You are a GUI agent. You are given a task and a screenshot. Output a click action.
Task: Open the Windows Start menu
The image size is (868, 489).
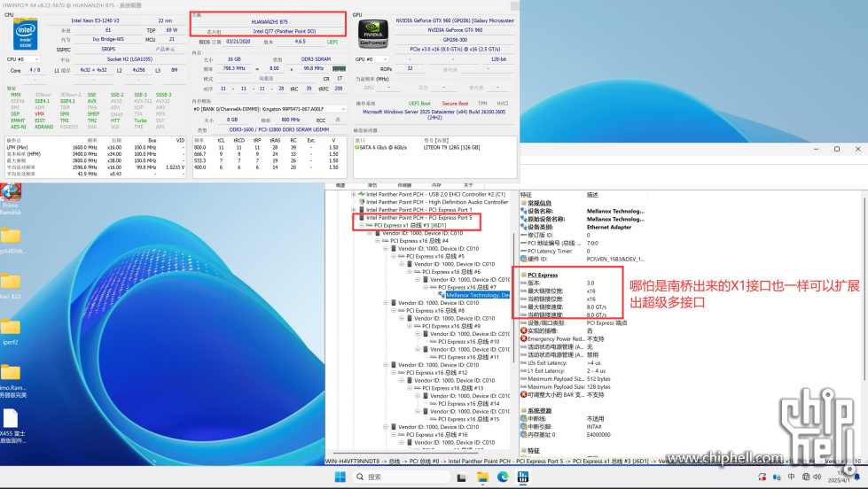coord(340,477)
